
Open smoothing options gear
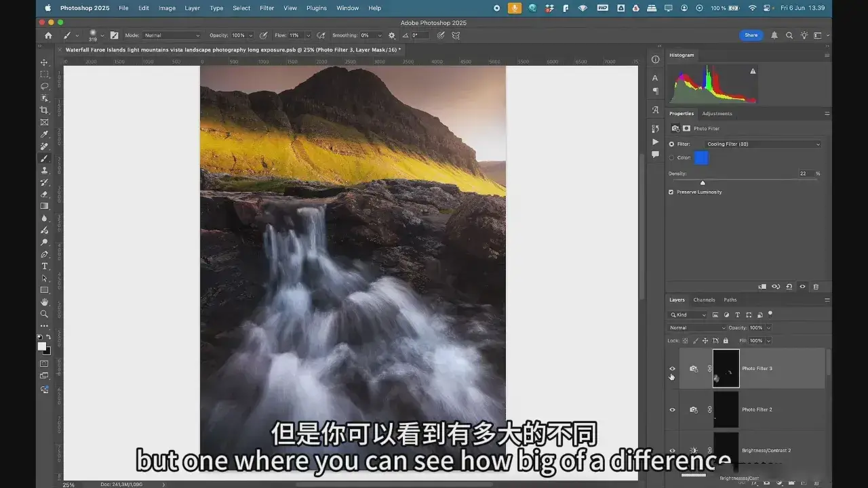point(391,35)
